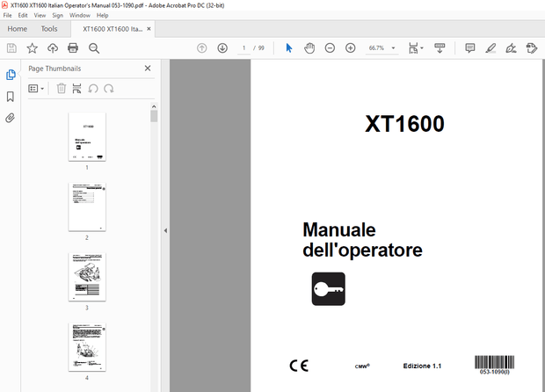Click the Zoom in plus button
This screenshot has height=392, width=545.
[350, 47]
